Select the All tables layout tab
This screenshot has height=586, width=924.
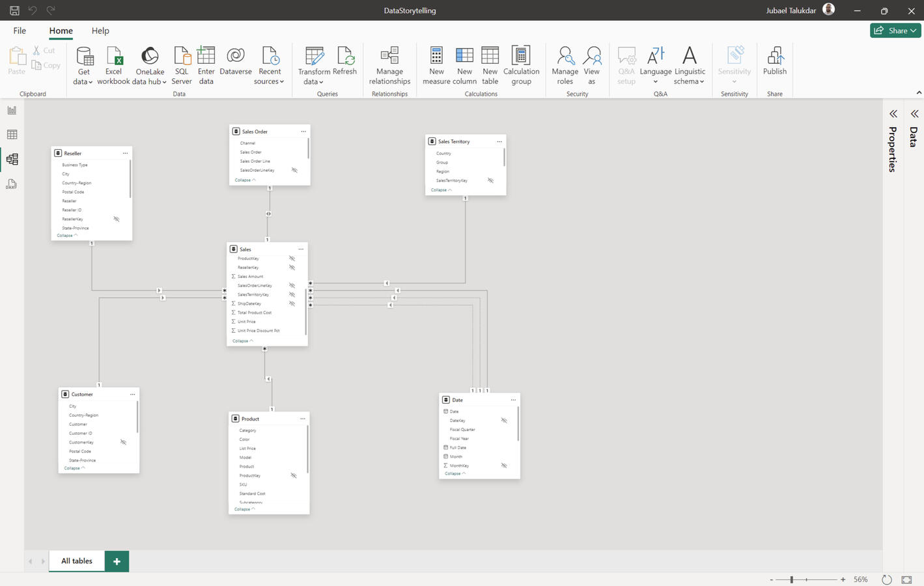(77, 561)
